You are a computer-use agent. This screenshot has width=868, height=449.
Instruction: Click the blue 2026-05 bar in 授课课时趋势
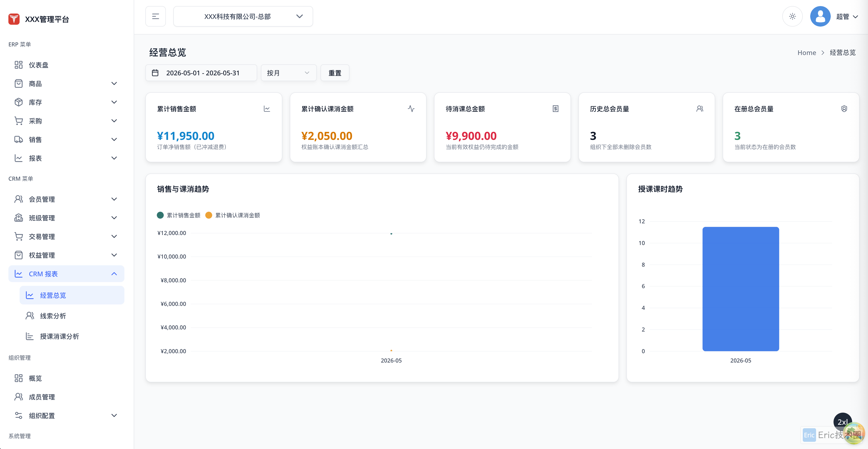tap(741, 289)
